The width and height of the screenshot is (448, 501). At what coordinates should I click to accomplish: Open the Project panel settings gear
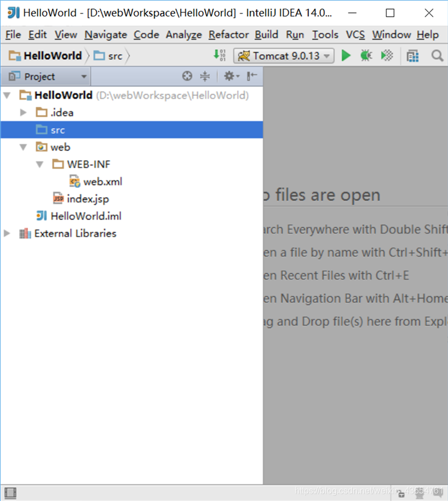pos(231,76)
